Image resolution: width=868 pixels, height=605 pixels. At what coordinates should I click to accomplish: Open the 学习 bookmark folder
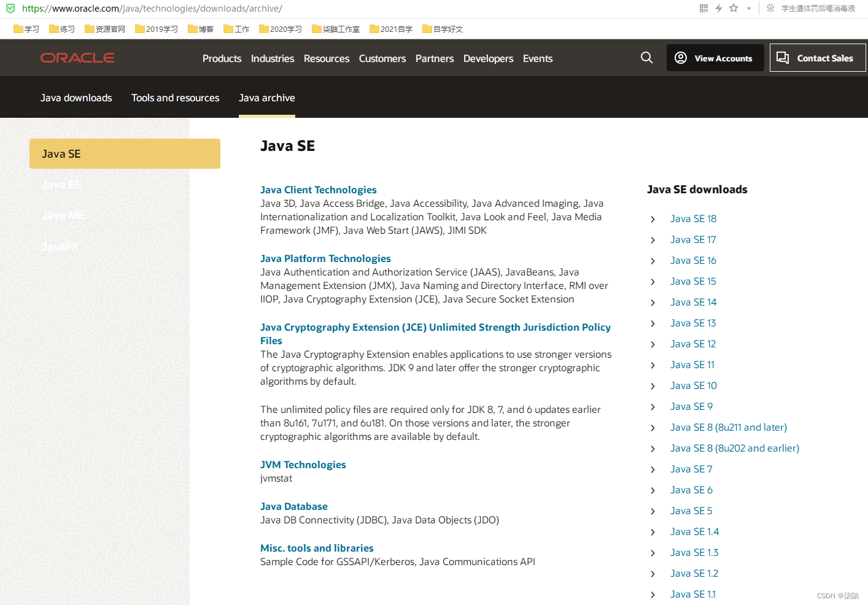[26, 29]
